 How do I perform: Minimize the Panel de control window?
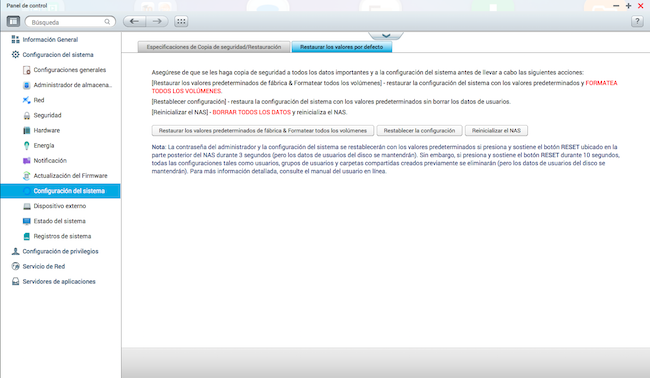coord(616,6)
